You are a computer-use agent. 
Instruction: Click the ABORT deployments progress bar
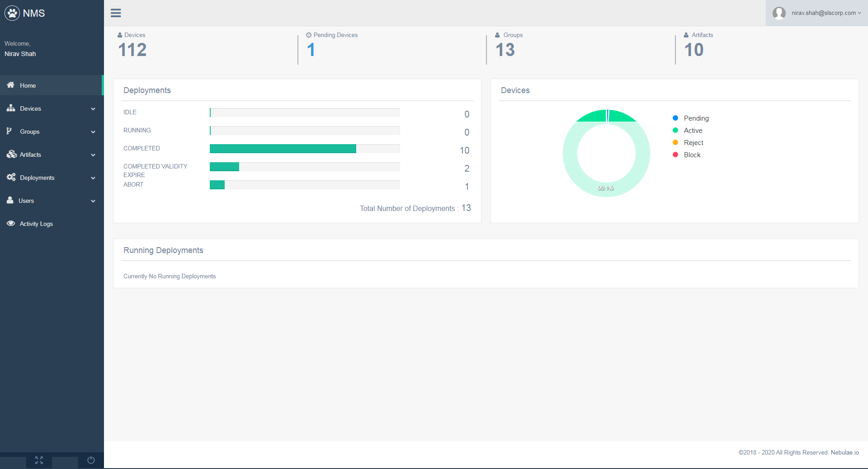point(305,185)
